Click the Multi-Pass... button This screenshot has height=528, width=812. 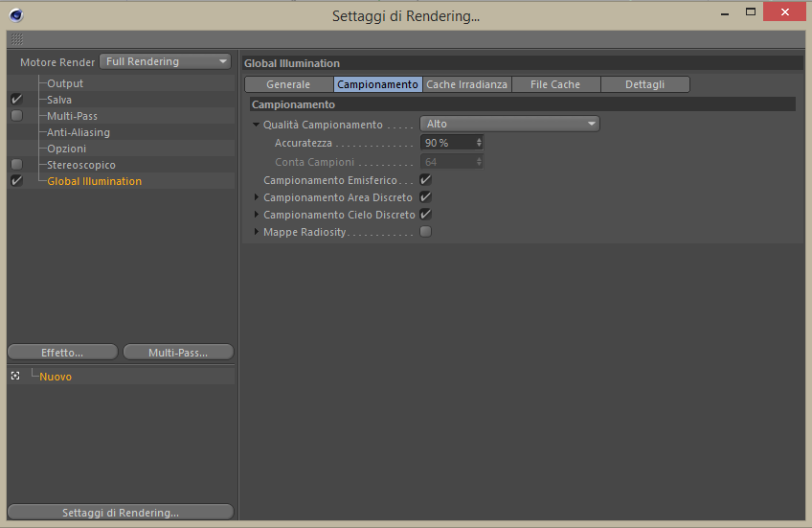point(178,353)
